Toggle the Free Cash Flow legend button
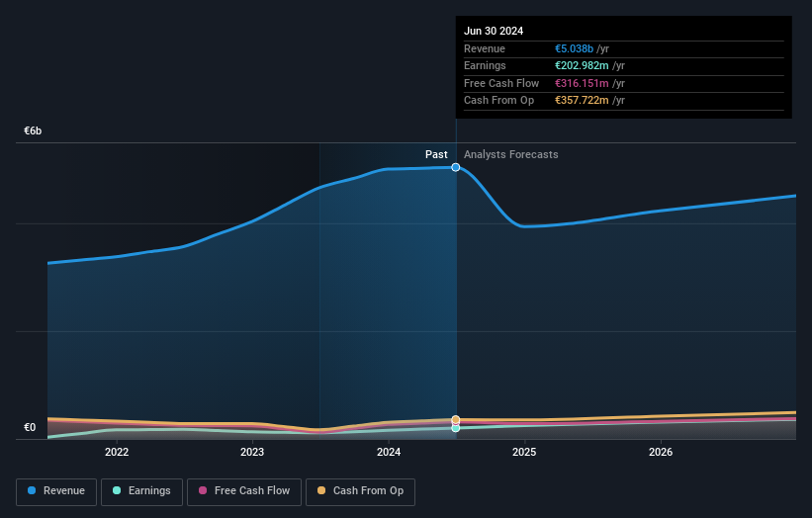Viewport: 812px width, 518px height. [244, 491]
